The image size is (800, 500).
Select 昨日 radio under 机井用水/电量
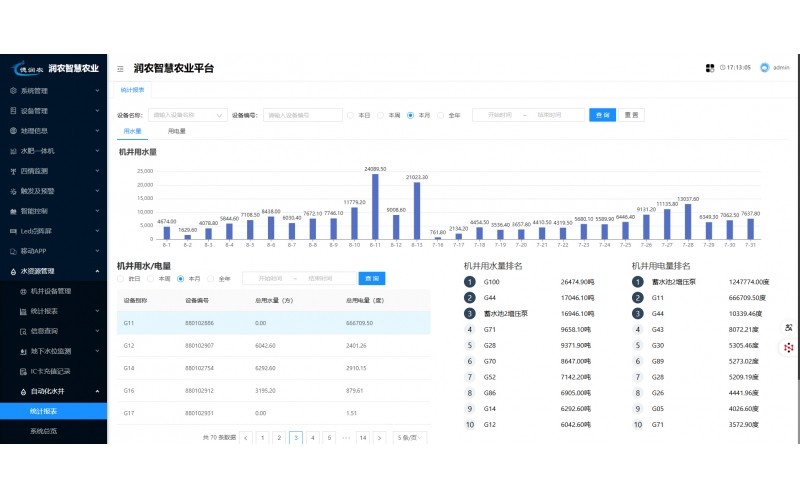tap(121, 278)
